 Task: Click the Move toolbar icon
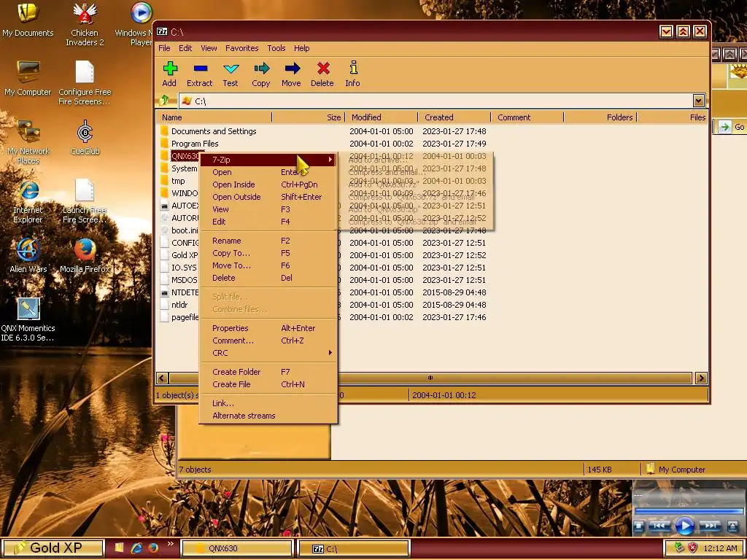coord(292,69)
